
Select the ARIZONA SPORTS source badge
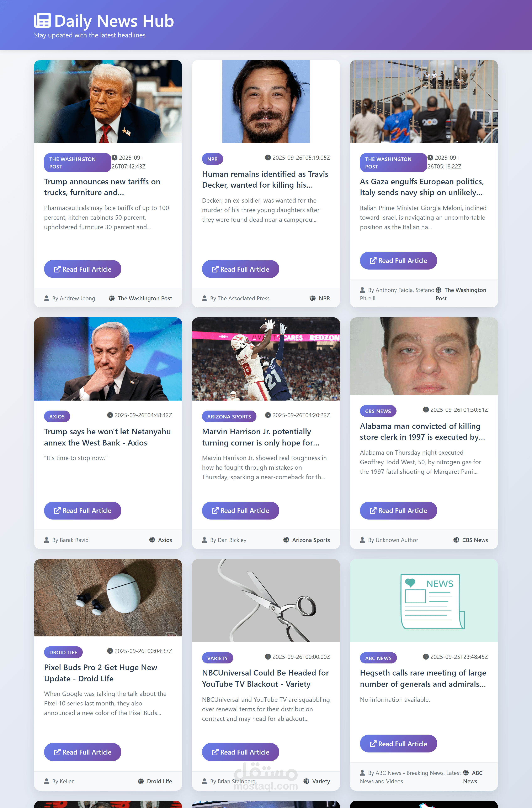click(x=229, y=417)
